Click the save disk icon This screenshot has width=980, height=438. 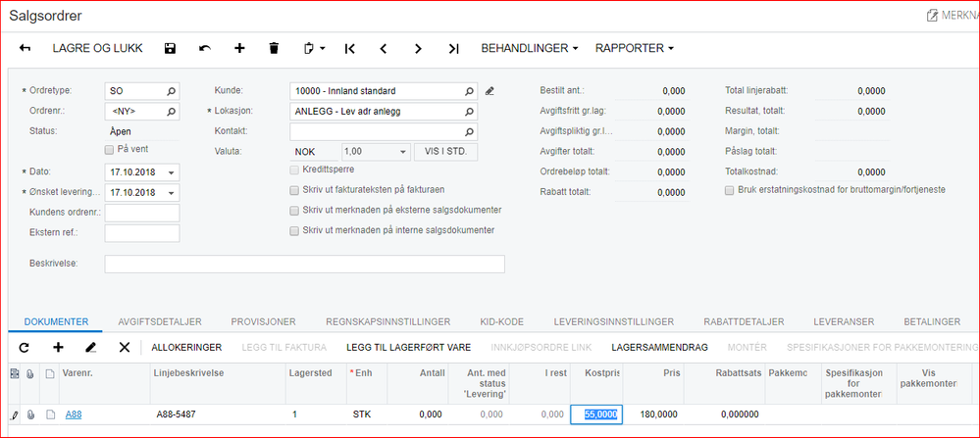(x=170, y=49)
